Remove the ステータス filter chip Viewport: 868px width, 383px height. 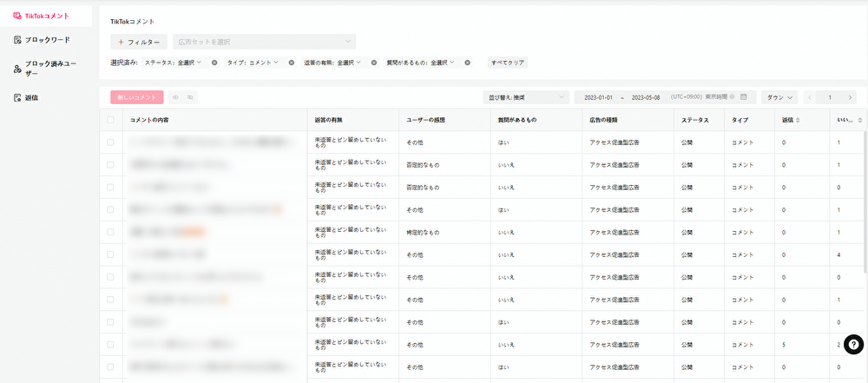pyautogui.click(x=214, y=63)
